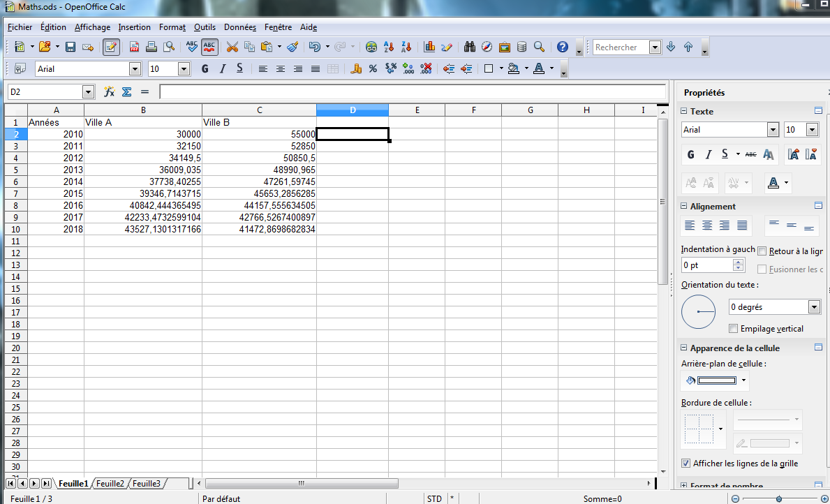Switch to the Feuille2 sheet tab
Viewport: 830px width, 504px height.
tap(110, 483)
